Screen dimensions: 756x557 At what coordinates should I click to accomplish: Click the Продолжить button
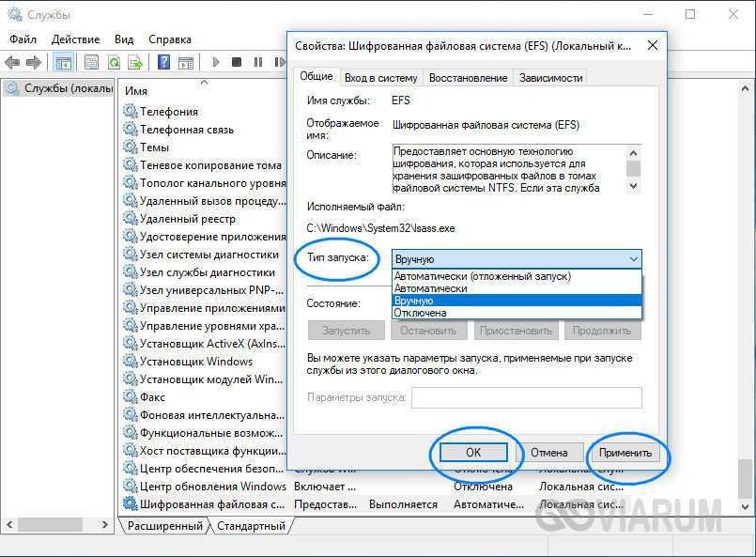602,331
